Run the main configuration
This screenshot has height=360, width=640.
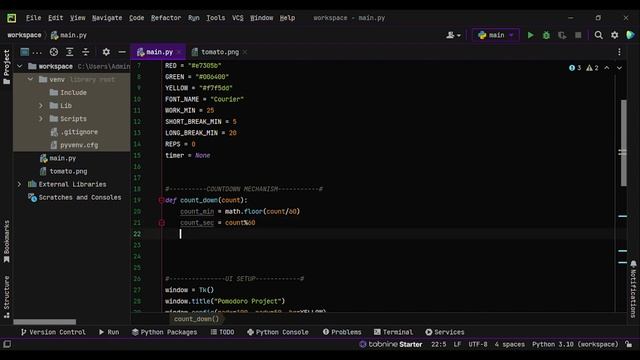[x=530, y=35]
